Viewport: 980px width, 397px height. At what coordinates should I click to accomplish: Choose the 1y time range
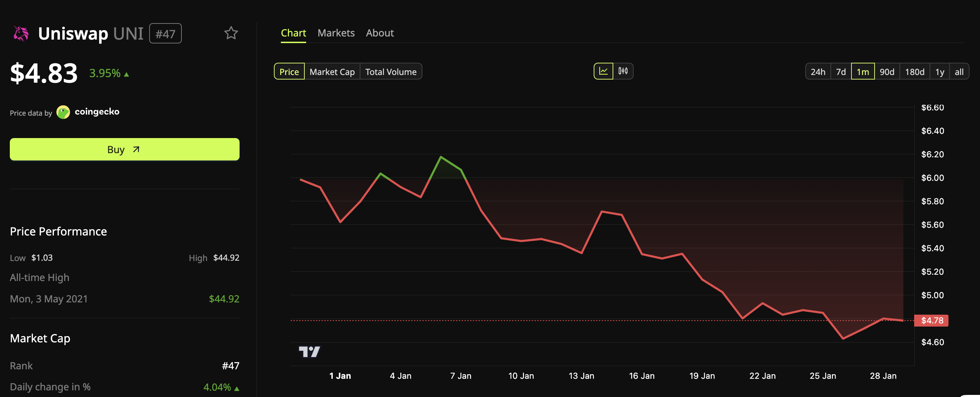(939, 71)
